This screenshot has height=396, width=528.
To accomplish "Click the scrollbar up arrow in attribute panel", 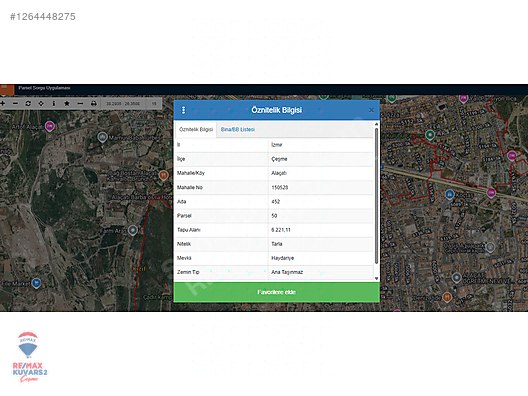I will [x=376, y=125].
